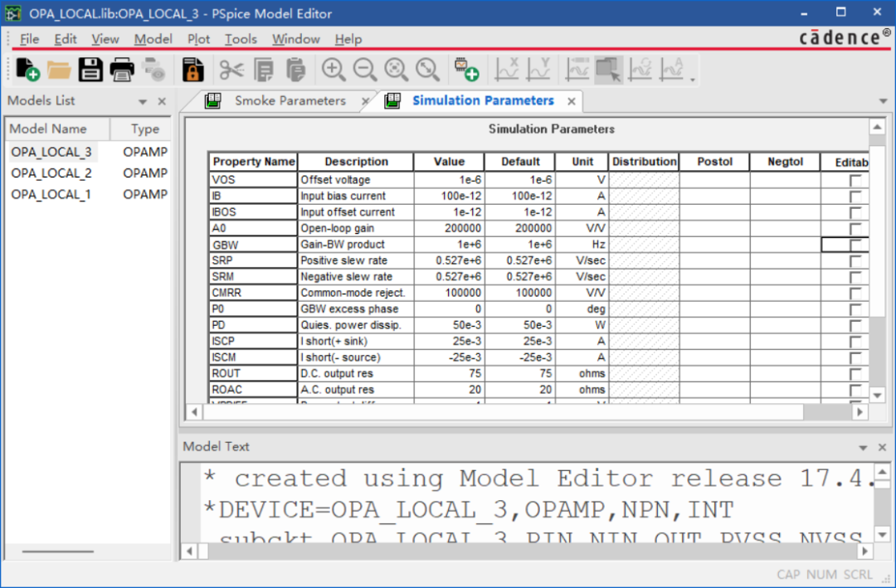This screenshot has height=588, width=896.
Task: Click the plot refresh-curve toolbar icon
Action: click(640, 70)
